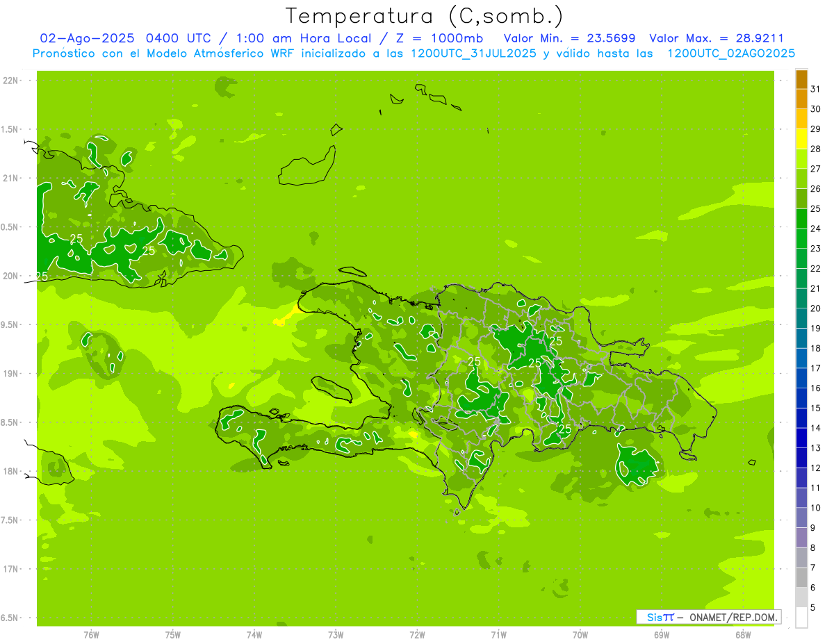This screenshot has width=834, height=644.
Task: Click the 74W longitude label
Action: click(254, 634)
